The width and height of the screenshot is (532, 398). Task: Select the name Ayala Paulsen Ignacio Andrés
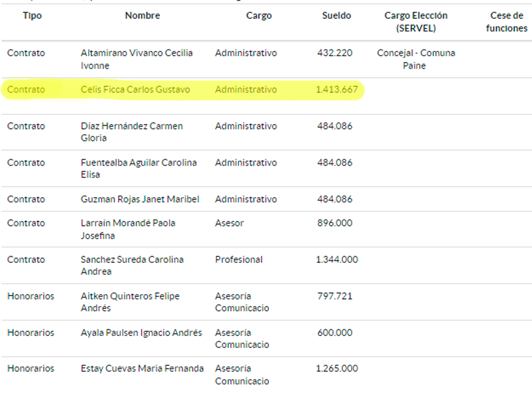click(x=141, y=333)
